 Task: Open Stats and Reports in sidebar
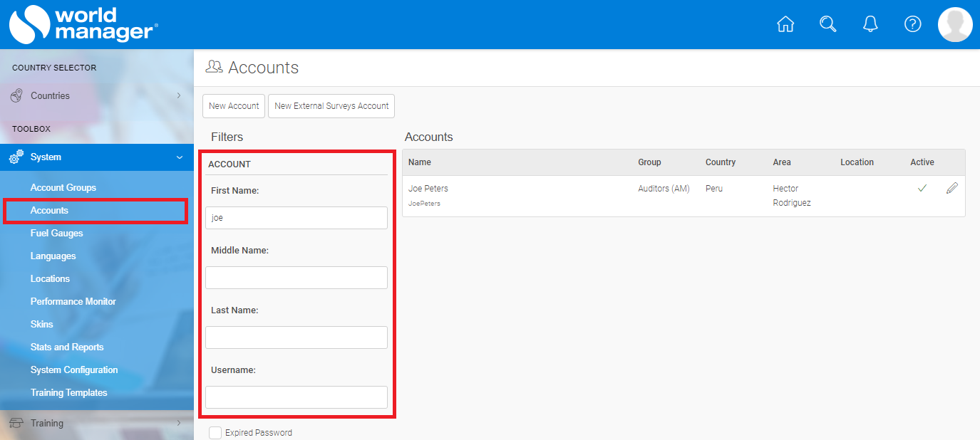click(67, 347)
